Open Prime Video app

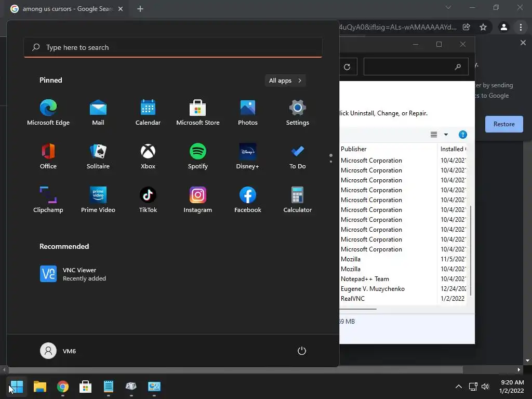(98, 200)
